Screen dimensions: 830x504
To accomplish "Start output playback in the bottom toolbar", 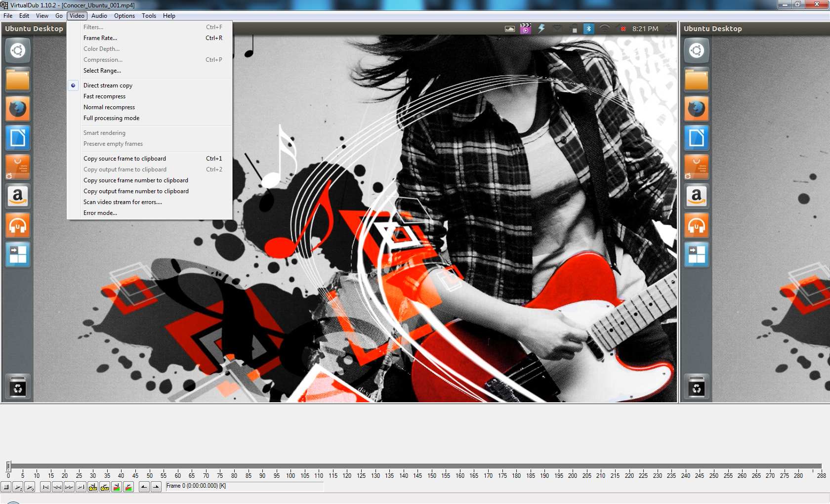I will coord(30,487).
